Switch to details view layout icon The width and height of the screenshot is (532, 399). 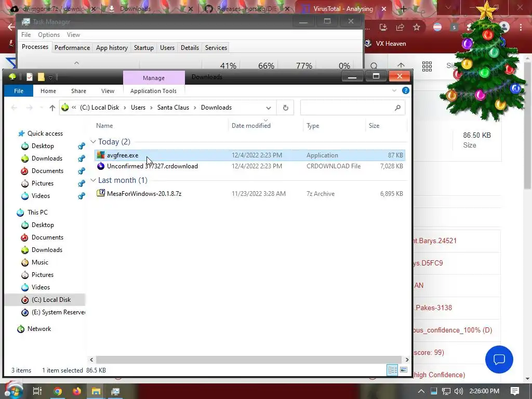coord(393,370)
